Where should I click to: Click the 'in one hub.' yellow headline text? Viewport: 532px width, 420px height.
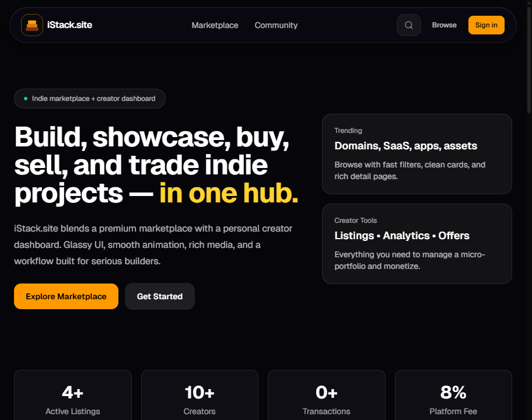pyautogui.click(x=229, y=193)
